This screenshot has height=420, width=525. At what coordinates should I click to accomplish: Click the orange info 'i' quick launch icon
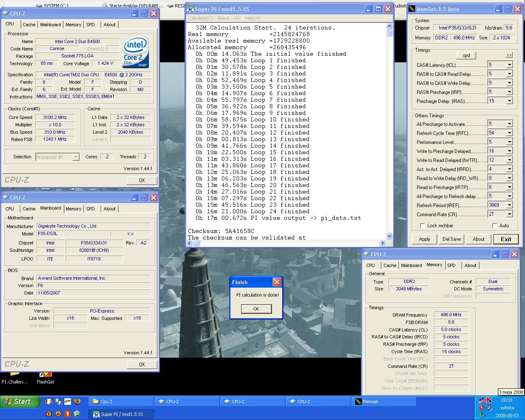(49, 414)
